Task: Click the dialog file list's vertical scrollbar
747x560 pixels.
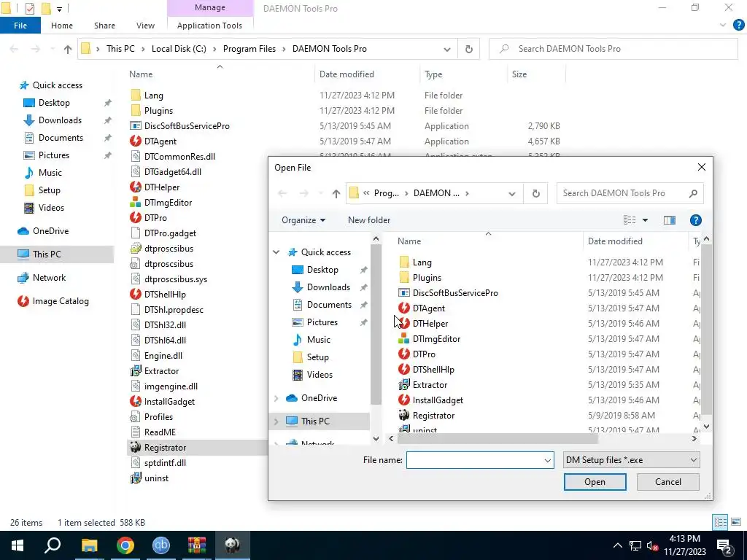Action: click(706, 329)
